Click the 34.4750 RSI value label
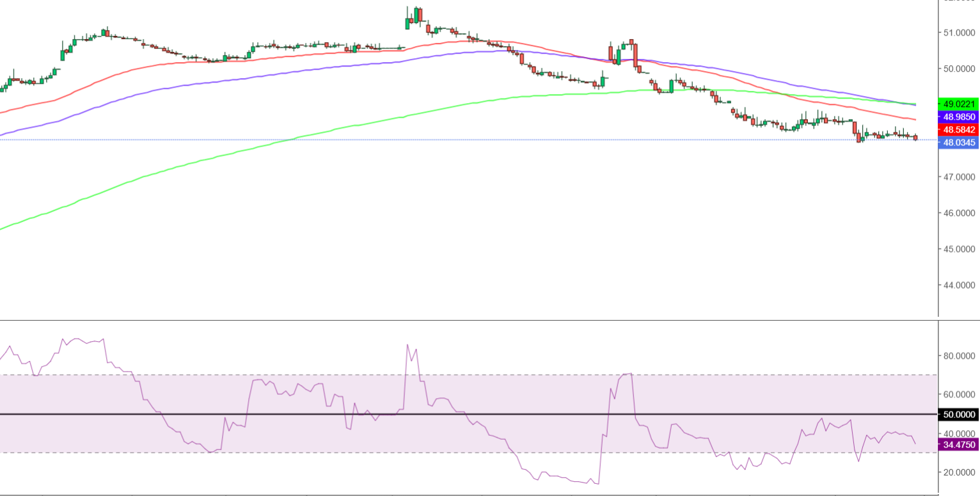Viewport: 980px width, 496px height. pos(958,444)
